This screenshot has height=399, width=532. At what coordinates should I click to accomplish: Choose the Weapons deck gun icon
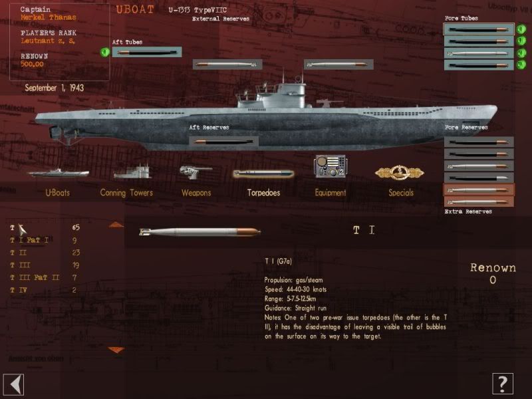click(196, 172)
